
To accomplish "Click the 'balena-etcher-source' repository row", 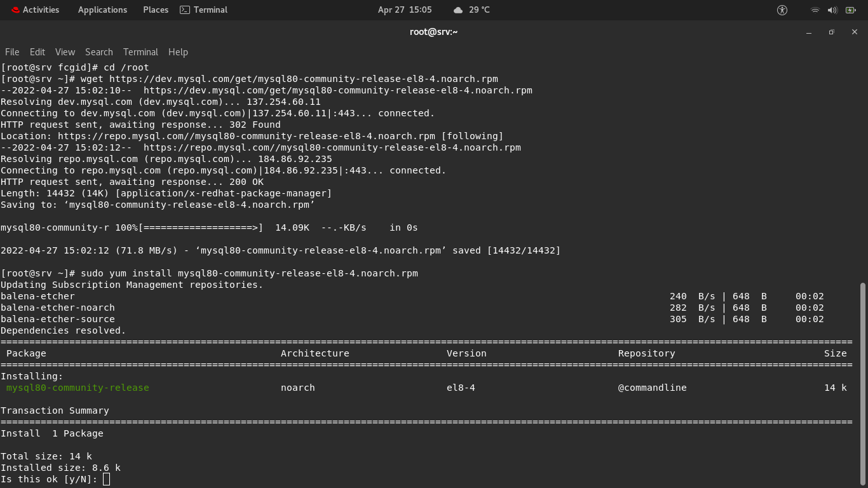I will point(412,319).
